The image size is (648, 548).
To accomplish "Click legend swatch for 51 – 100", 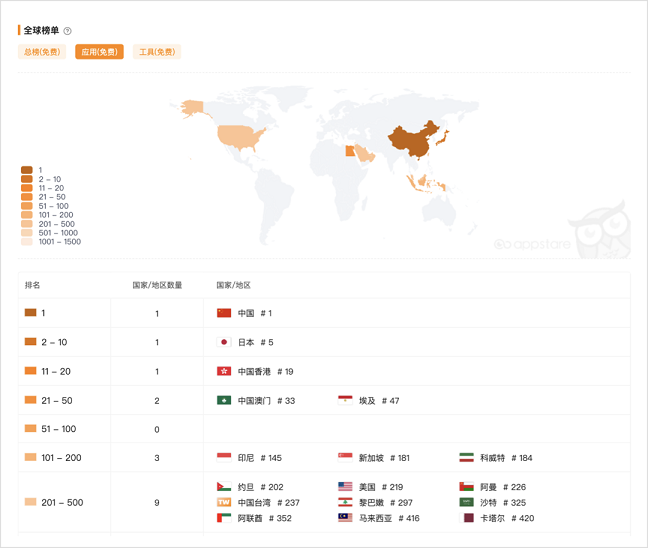I will pos(27,206).
